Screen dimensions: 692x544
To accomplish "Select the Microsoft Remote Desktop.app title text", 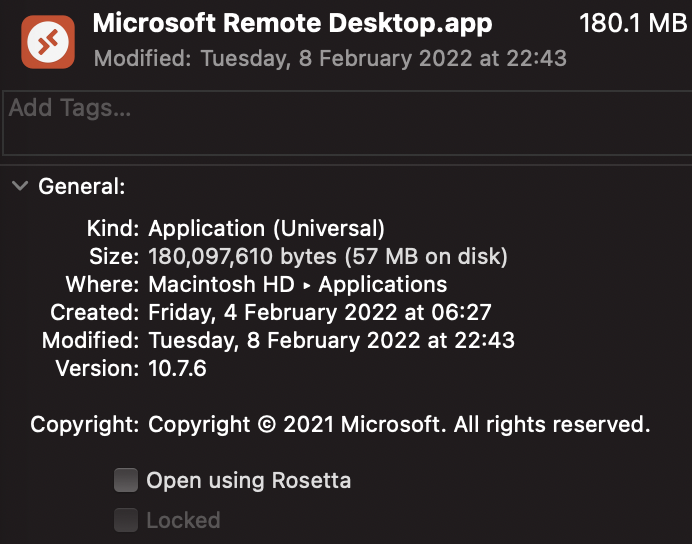I will coord(292,23).
